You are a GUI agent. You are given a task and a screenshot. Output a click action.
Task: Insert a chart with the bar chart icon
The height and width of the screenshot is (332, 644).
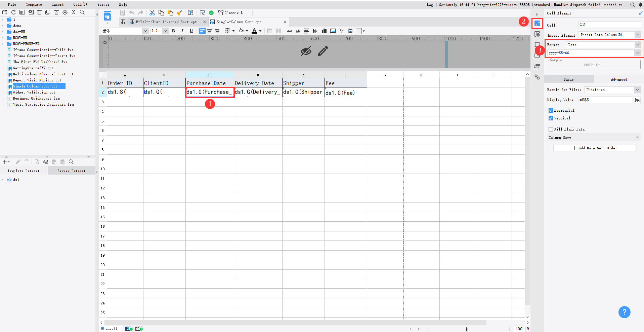(324, 31)
